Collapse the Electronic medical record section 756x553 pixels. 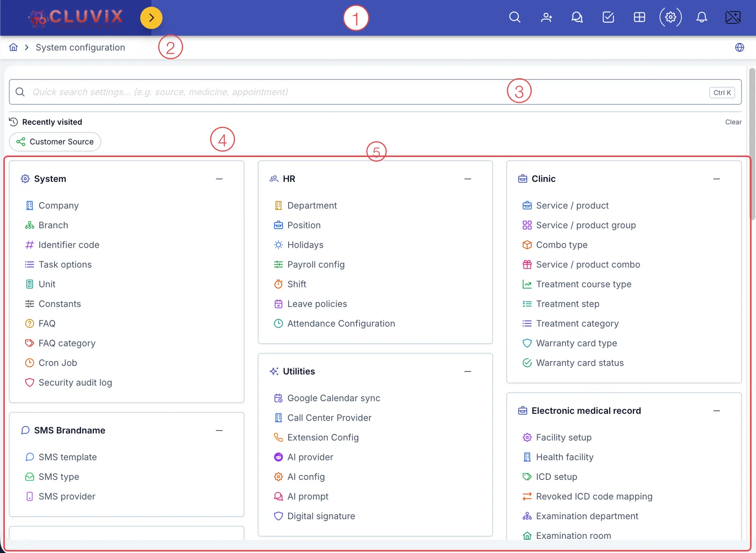pos(716,411)
